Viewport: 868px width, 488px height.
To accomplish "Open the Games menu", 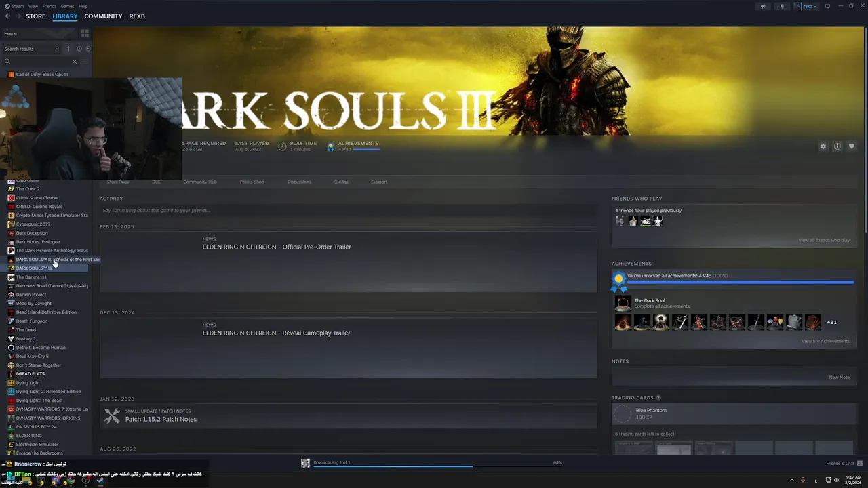I will click(67, 6).
